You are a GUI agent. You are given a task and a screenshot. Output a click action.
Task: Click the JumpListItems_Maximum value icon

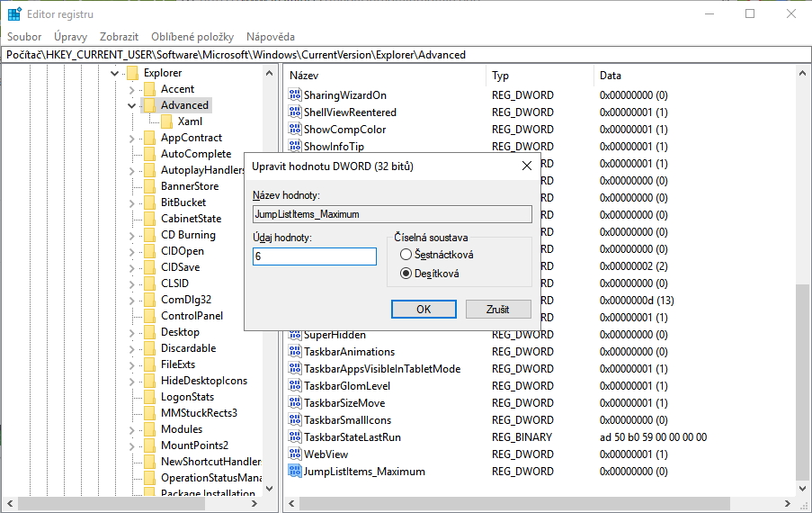(x=295, y=471)
